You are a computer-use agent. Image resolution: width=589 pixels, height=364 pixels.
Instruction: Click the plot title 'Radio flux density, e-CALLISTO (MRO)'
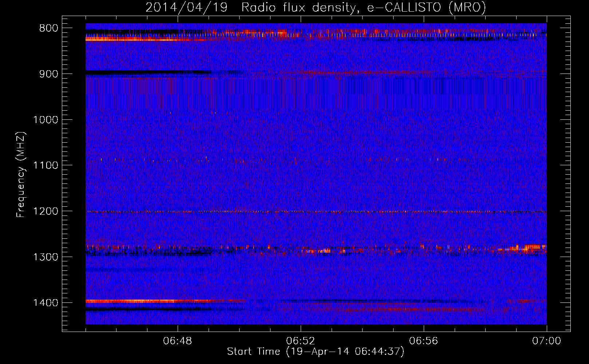pyautogui.click(x=364, y=7)
